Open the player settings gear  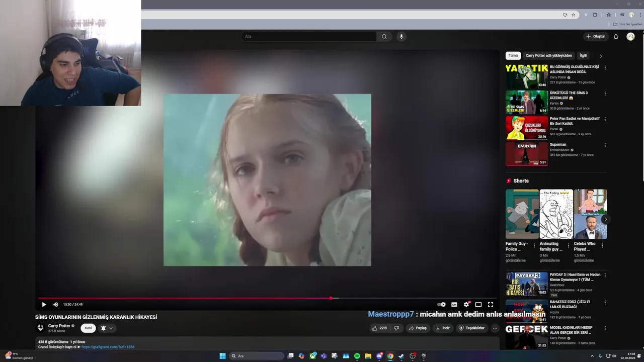pyautogui.click(x=466, y=304)
